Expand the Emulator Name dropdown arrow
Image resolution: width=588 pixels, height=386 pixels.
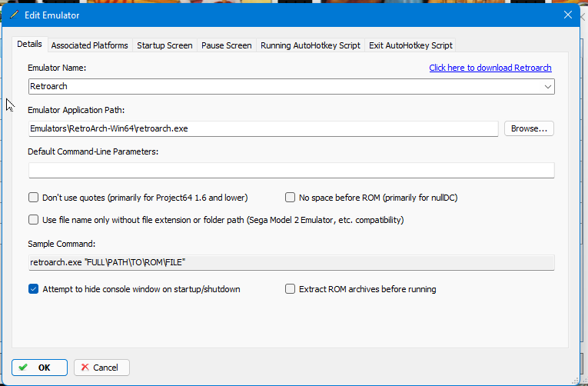point(547,87)
